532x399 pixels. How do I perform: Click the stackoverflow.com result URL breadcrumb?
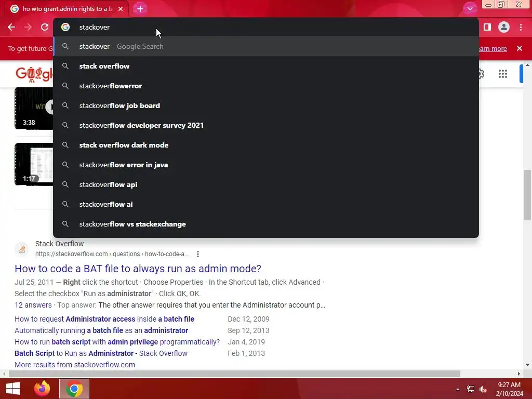[112, 254]
